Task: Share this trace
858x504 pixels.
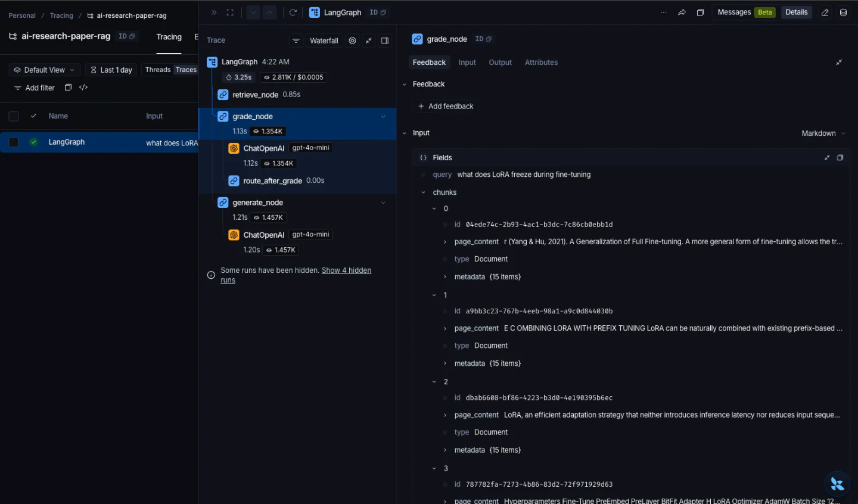Action: tap(682, 13)
